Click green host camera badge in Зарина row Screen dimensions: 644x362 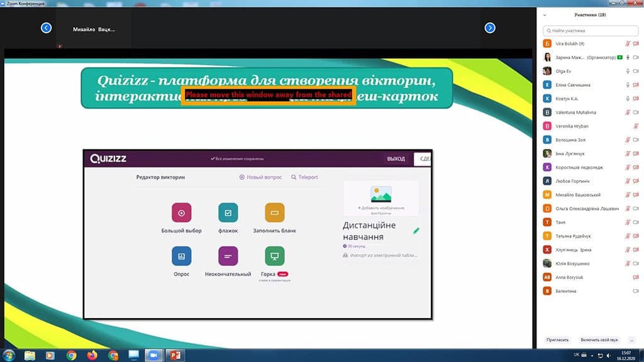coord(619,57)
